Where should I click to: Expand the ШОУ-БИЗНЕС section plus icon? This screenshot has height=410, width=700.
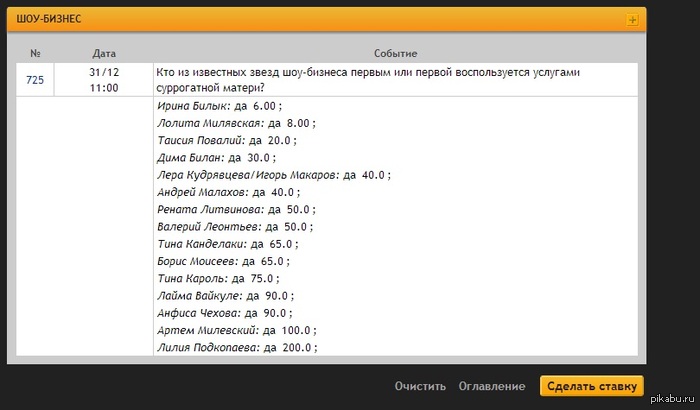click(x=632, y=20)
